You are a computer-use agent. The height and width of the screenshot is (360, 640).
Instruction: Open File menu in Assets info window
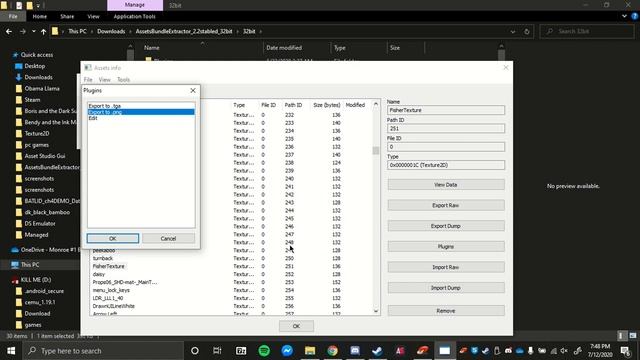point(88,80)
